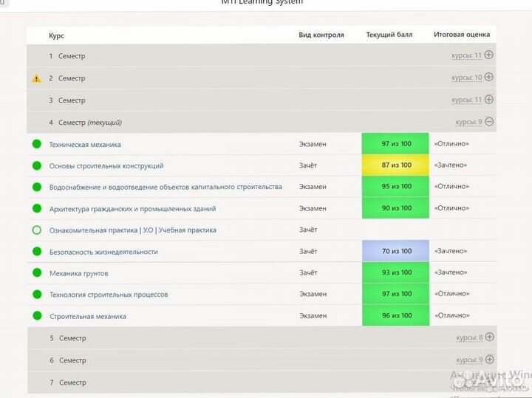Click green status dot for Технология строительных процессов

[x=36, y=295]
